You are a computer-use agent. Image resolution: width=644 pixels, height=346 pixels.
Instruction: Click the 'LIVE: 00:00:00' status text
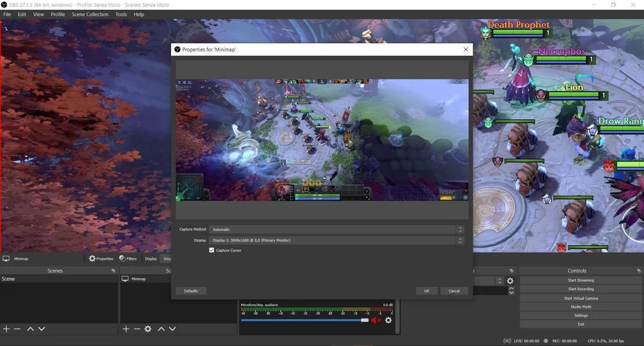pyautogui.click(x=526, y=341)
